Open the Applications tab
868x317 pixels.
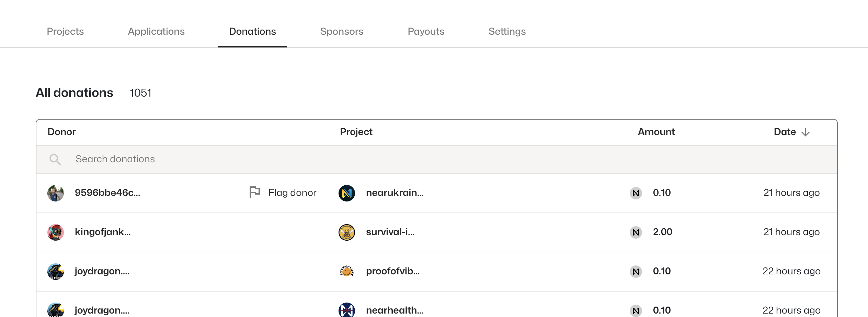pyautogui.click(x=156, y=31)
